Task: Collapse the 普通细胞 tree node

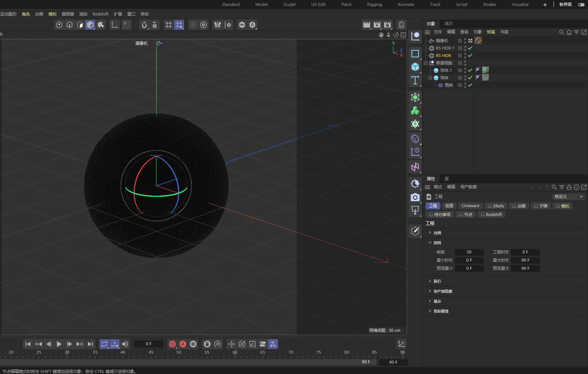Action: 426,63
